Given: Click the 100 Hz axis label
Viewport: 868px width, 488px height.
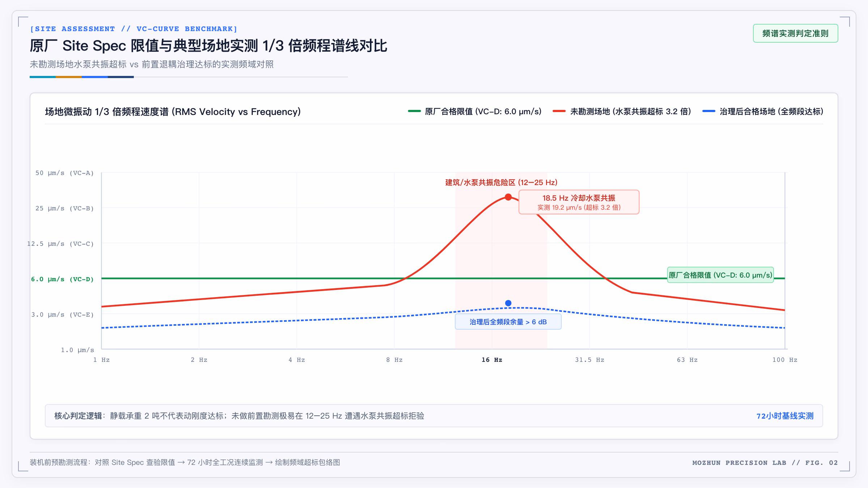Looking at the screenshot, I should coord(785,360).
